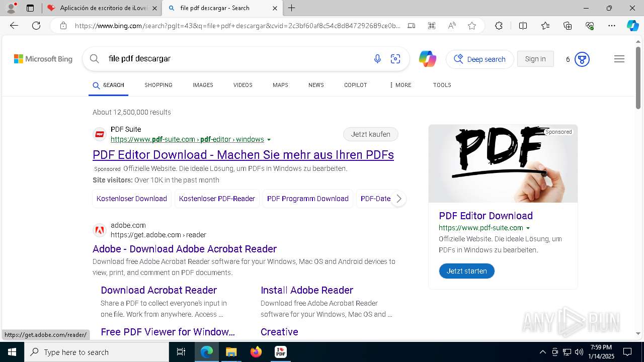Open Collections icon
644x362 pixels.
(x=568, y=26)
